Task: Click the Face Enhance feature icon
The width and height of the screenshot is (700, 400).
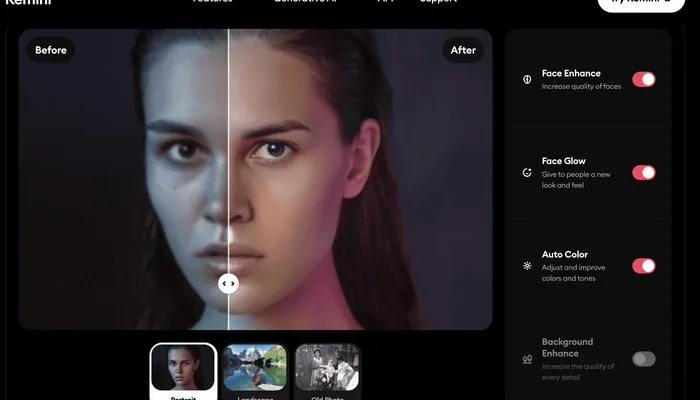Action: pyautogui.click(x=527, y=79)
